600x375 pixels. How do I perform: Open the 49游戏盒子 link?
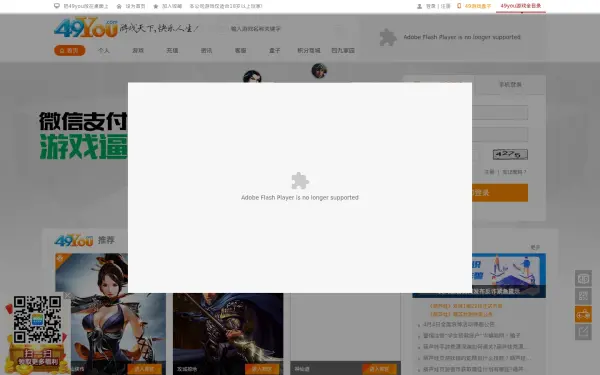point(478,6)
